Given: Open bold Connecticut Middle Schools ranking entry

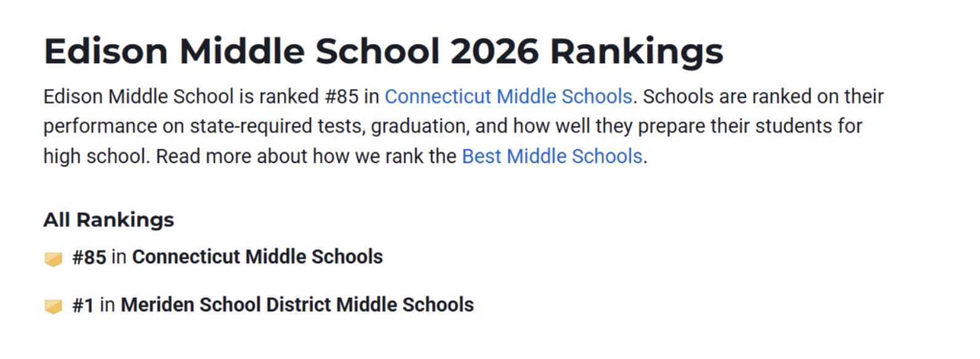Looking at the screenshot, I should coord(257,257).
